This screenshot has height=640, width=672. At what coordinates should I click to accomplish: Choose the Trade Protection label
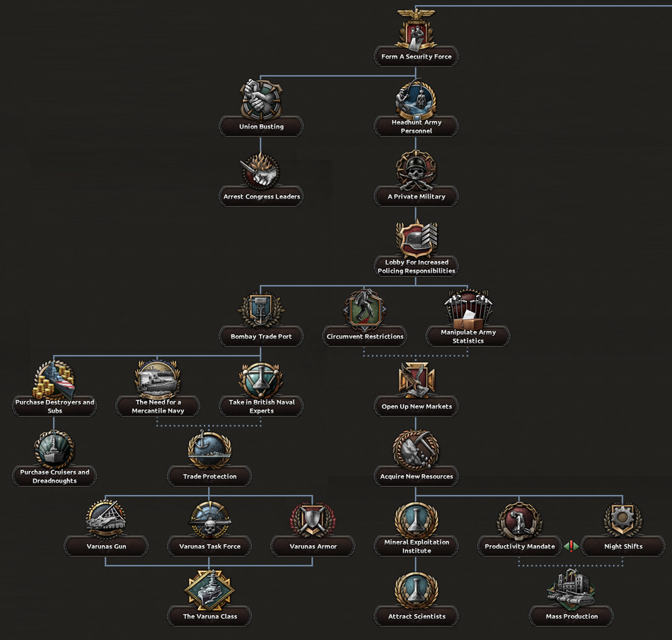(209, 477)
